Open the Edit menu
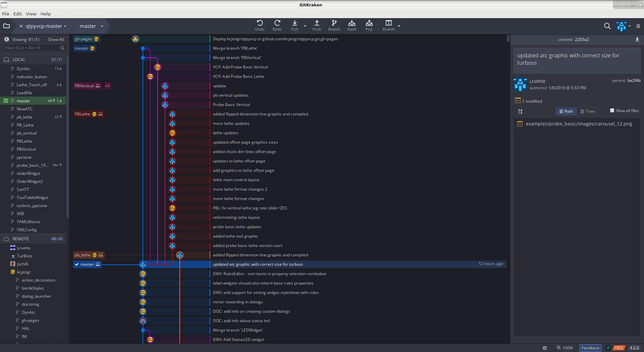Screen dimensions: 644x352 click(17, 14)
